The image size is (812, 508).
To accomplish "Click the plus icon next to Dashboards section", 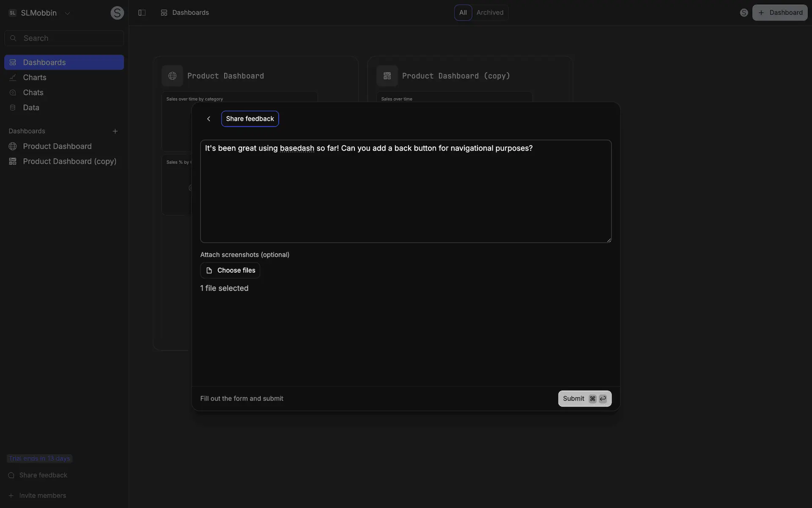I will 115,131.
